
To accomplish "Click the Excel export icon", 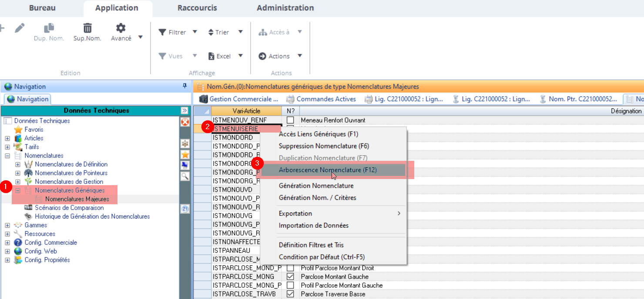I will [211, 56].
